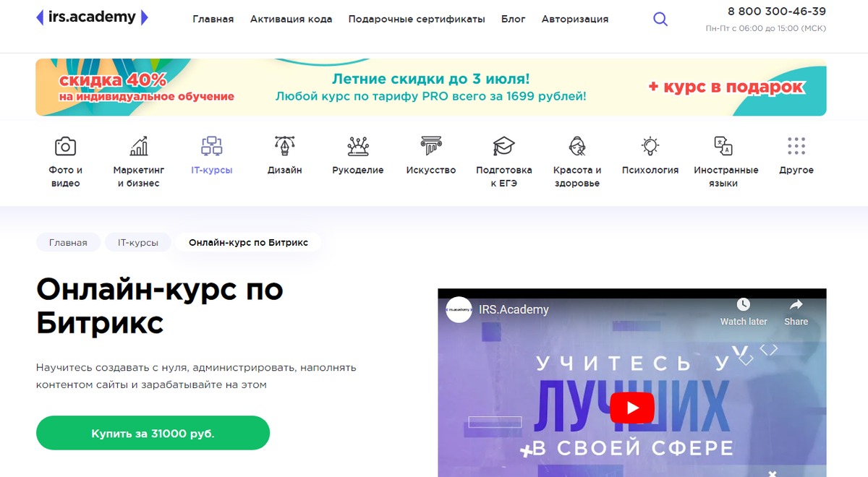Viewport: 868px width, 477px height.
Task: Click the green Купить за 31000 руб. button
Action: click(153, 434)
